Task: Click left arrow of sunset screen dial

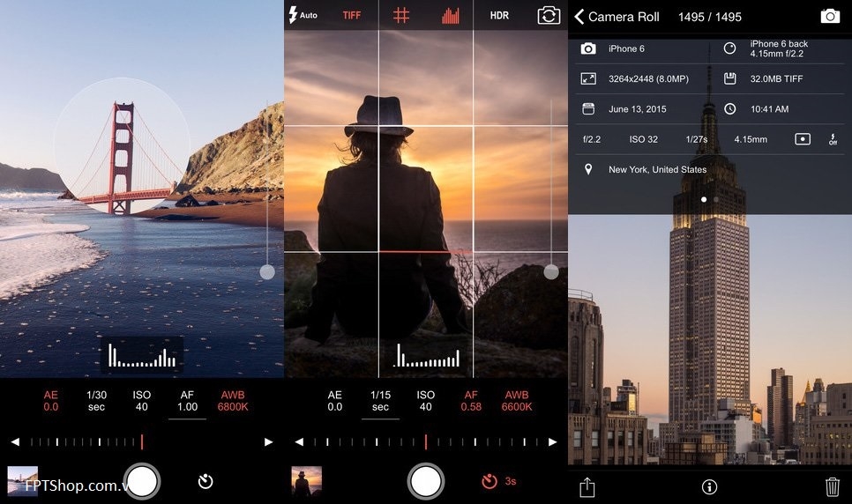Action: click(x=299, y=442)
